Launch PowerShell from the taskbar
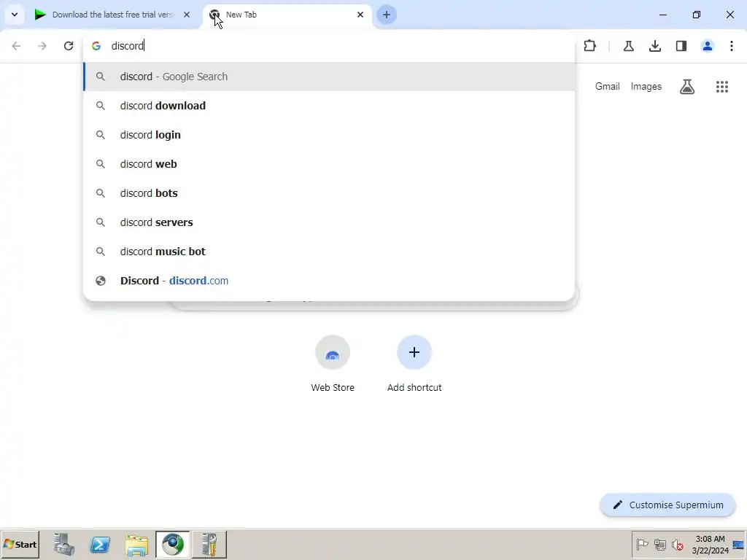Viewport: 747px width, 560px height. (x=100, y=544)
